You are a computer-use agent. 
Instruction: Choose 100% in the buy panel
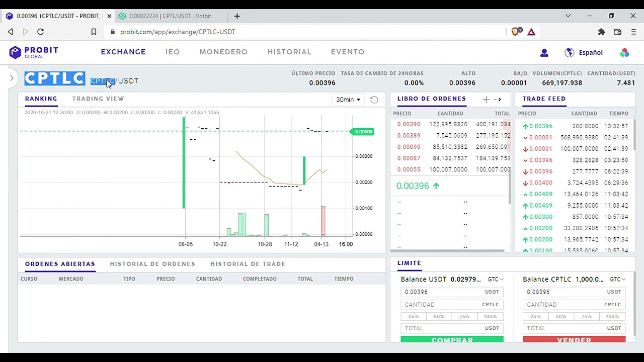(x=490, y=316)
